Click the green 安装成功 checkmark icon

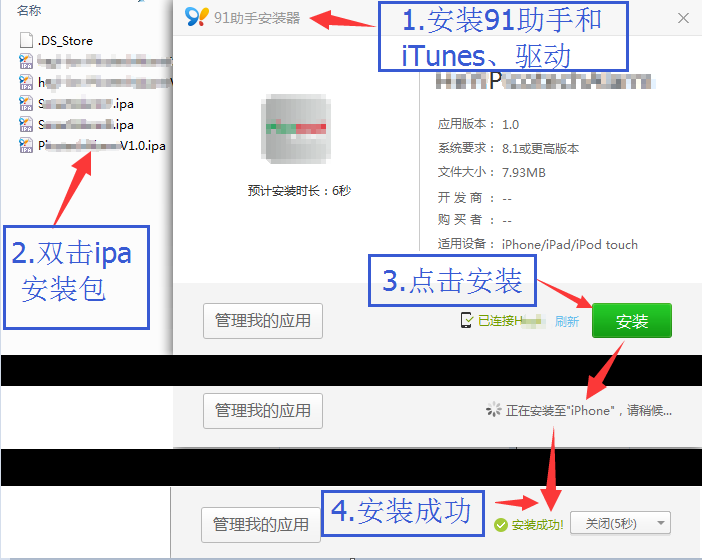(501, 525)
